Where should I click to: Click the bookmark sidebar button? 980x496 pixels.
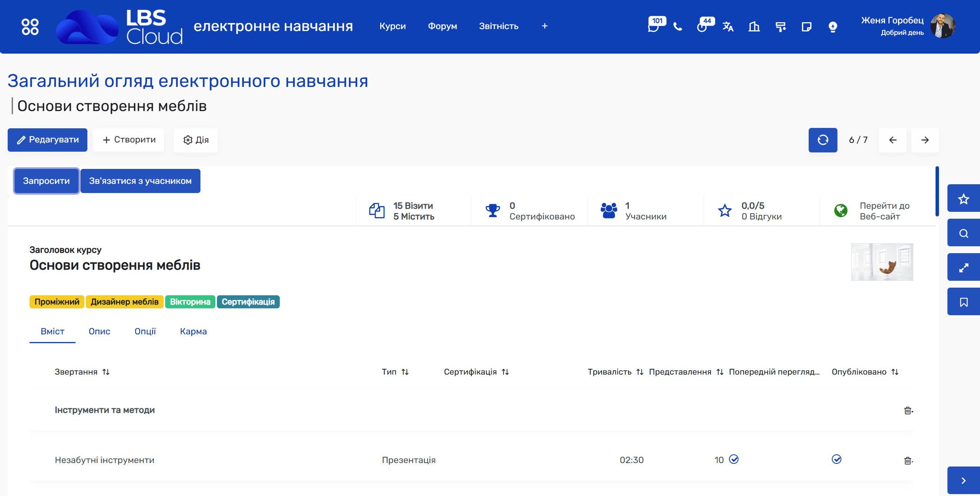coord(963,302)
